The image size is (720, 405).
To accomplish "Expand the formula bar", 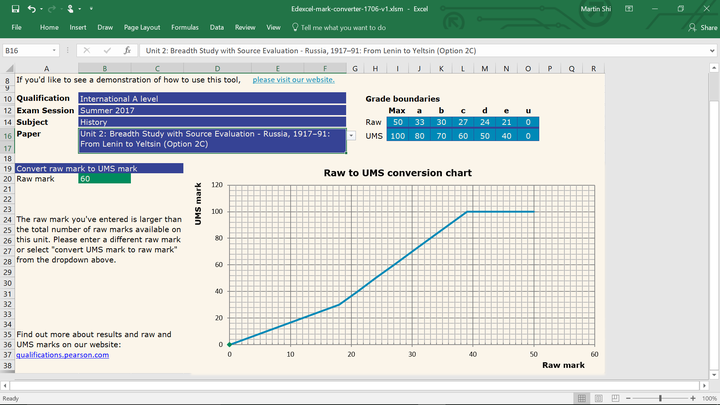I will coord(711,50).
